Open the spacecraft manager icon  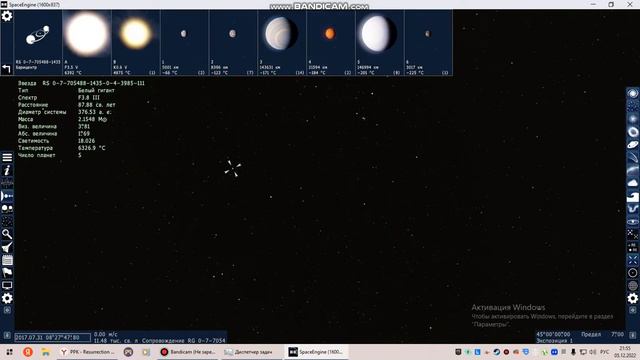[7, 247]
